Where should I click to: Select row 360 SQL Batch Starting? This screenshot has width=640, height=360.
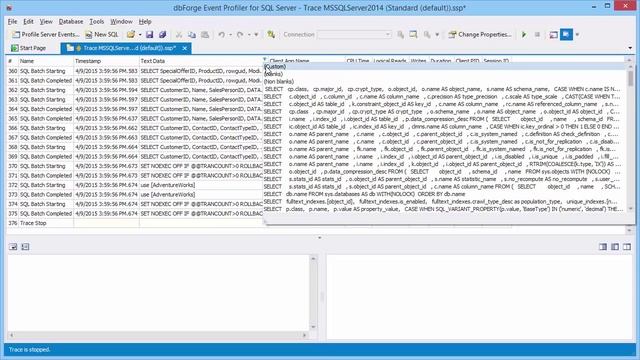135,71
